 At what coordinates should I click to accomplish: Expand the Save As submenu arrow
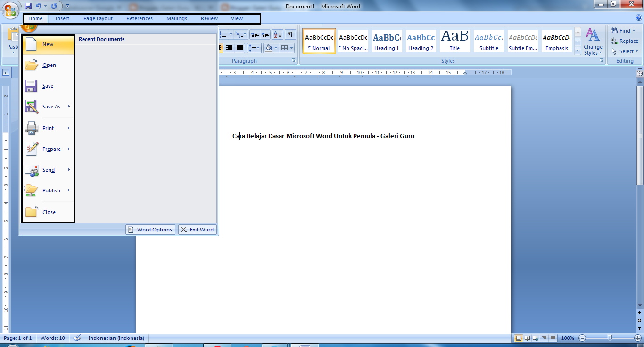click(x=69, y=107)
